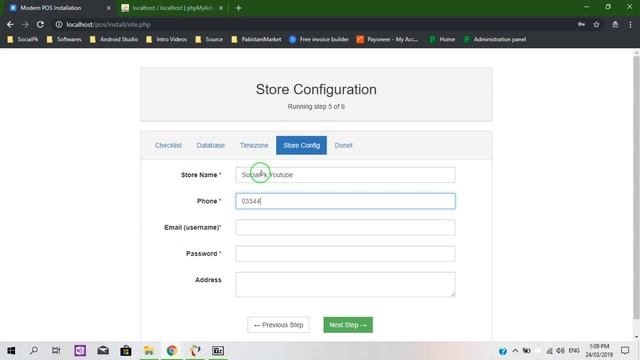This screenshot has width=640, height=360.
Task: Click the saved passwords key icon
Action: point(581,24)
